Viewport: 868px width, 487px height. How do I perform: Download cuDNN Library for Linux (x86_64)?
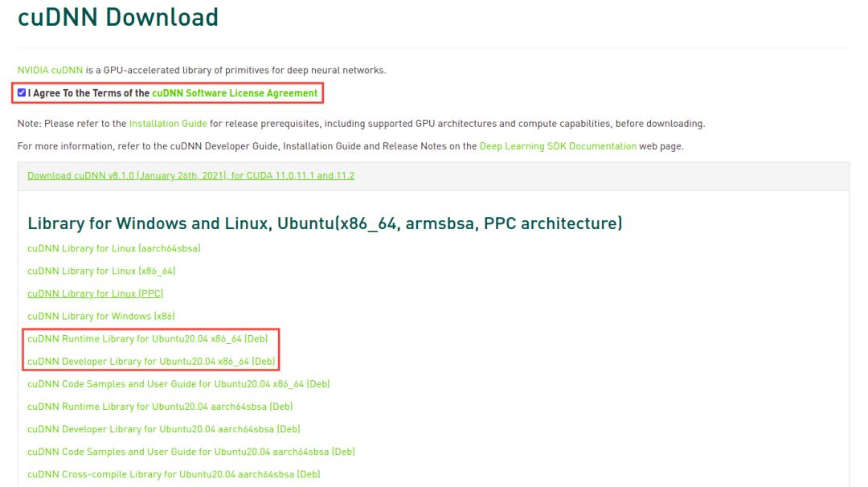(x=101, y=271)
